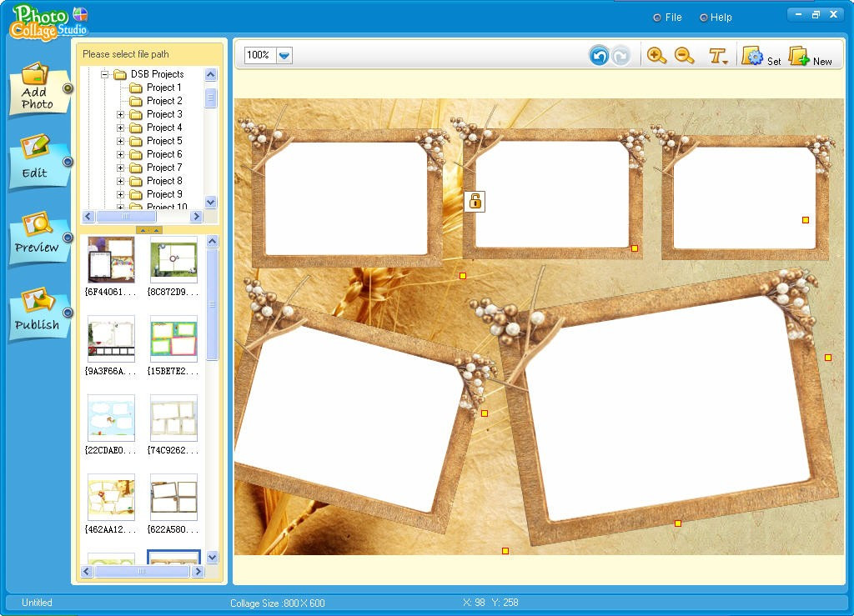The height and width of the screenshot is (616, 854).
Task: Zoom out with the magnifier minus
Action: click(684, 55)
